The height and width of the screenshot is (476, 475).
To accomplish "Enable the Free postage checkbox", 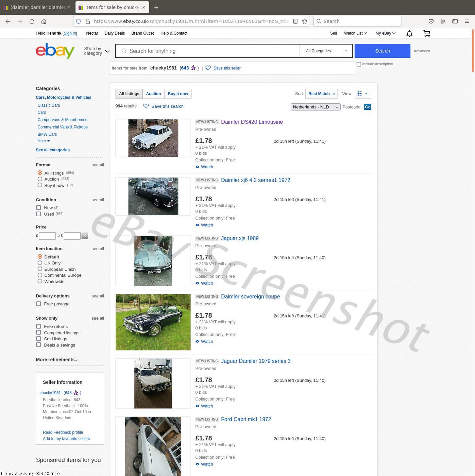I will [x=39, y=304].
